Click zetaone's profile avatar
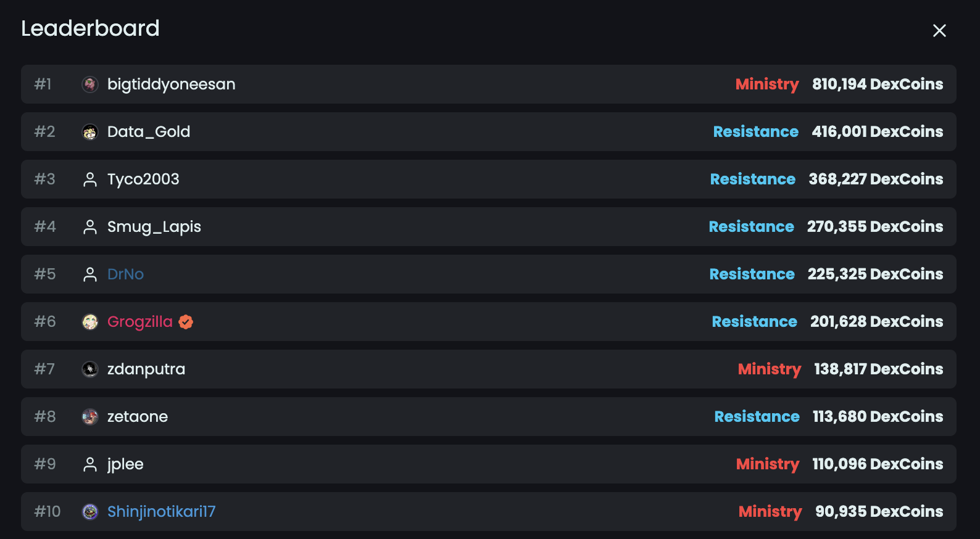Screen dimensions: 980x539 pyautogui.click(x=90, y=417)
